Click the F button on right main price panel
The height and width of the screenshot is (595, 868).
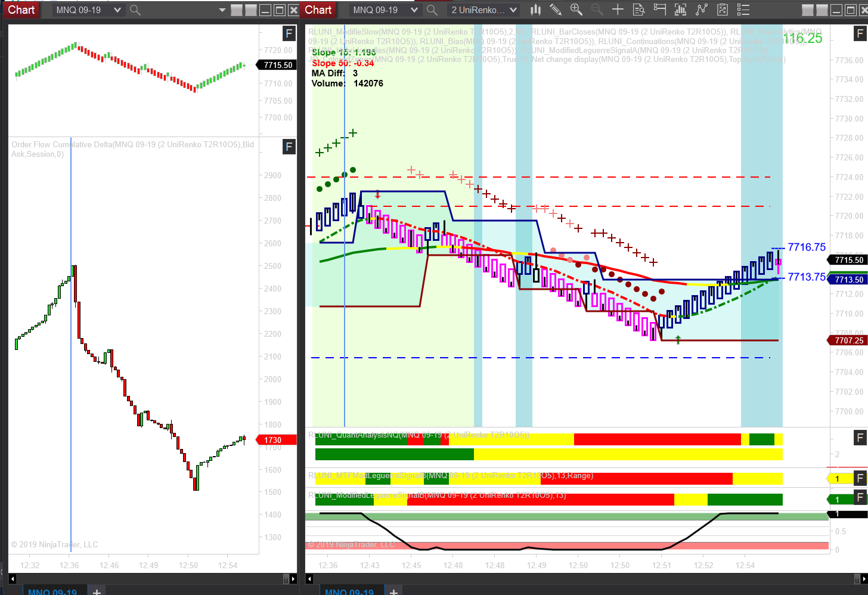860,33
